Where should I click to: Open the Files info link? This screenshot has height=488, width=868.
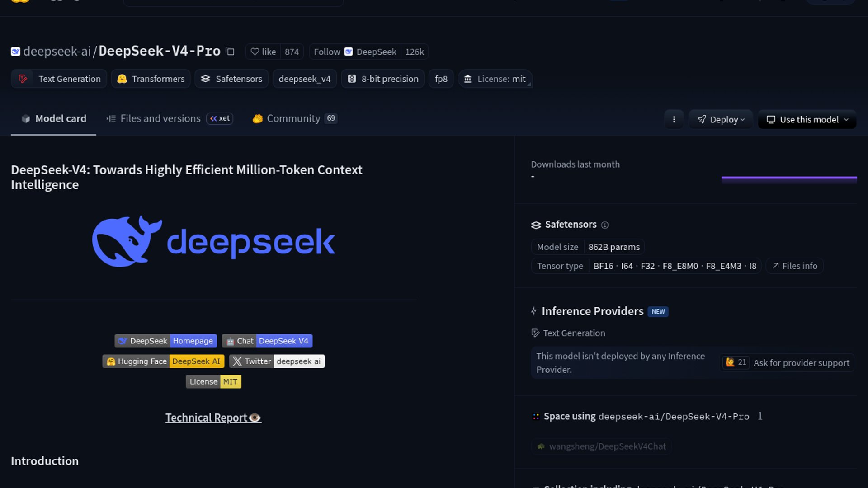795,266
